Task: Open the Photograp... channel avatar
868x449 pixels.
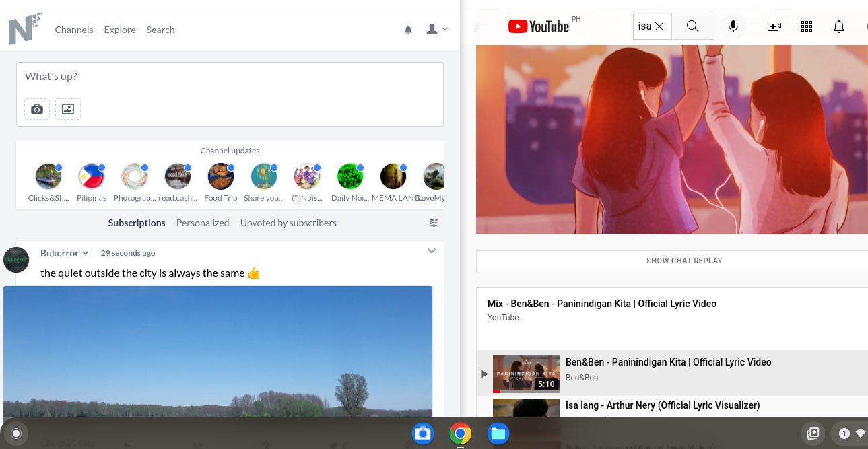Action: pos(135,176)
